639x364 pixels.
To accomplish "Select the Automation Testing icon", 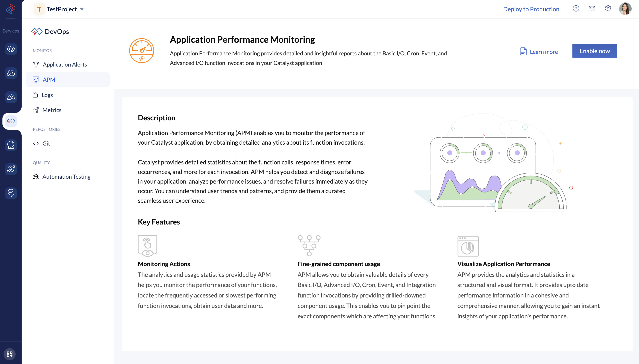I will click(36, 176).
